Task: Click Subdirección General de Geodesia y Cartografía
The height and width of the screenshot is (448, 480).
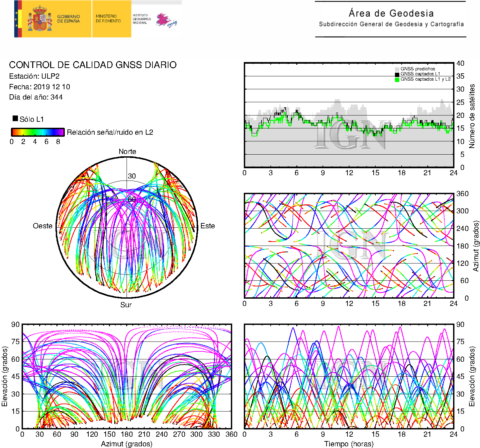Action: (391, 24)
